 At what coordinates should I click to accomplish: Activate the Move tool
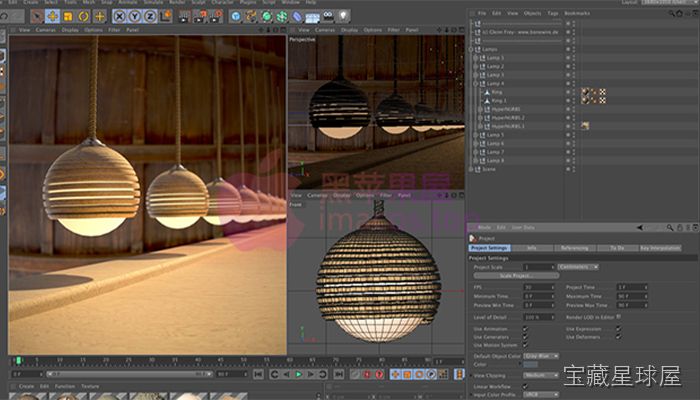coord(53,17)
